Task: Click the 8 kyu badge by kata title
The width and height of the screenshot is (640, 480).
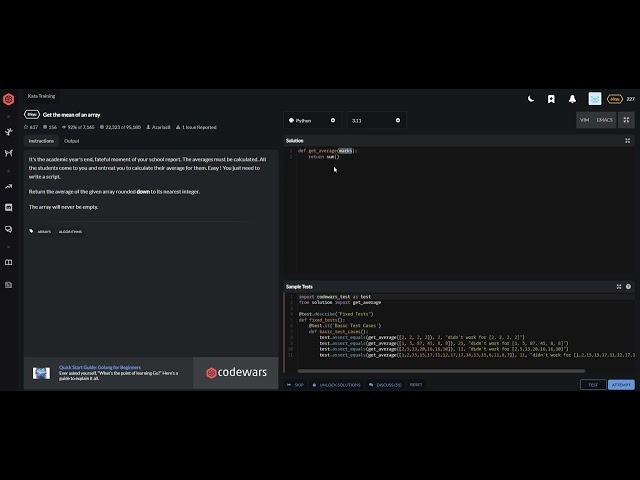Action: 32,115
